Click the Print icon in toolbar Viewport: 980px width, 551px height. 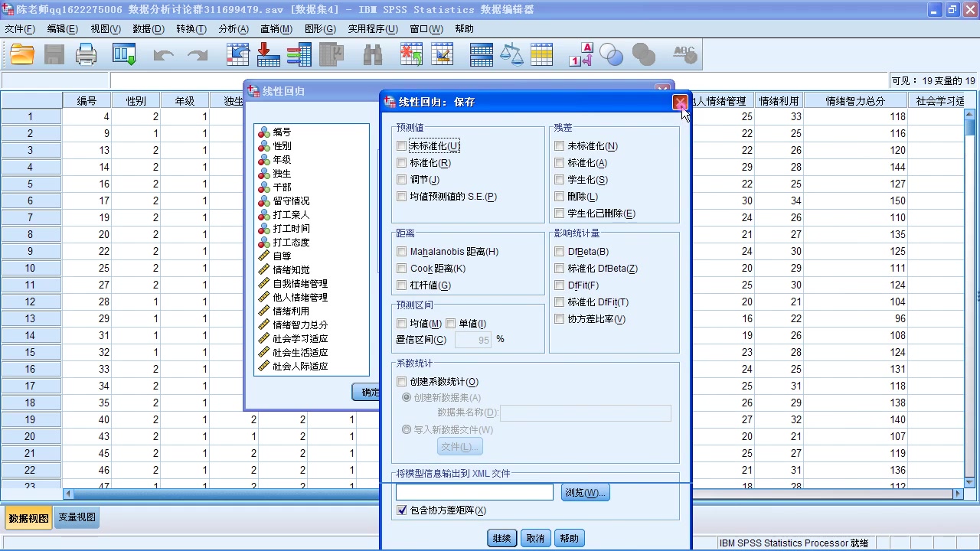pos(87,54)
